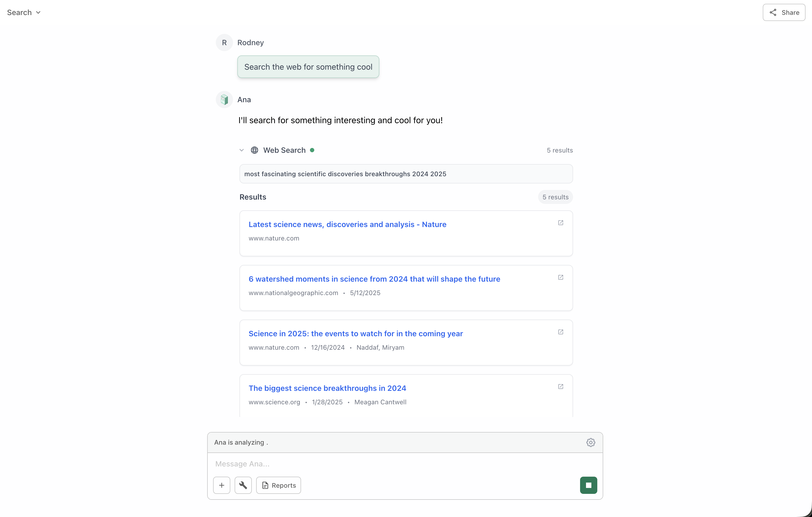This screenshot has height=517, width=812.
Task: Open the science.org result in a new tab
Action: [x=560, y=387]
